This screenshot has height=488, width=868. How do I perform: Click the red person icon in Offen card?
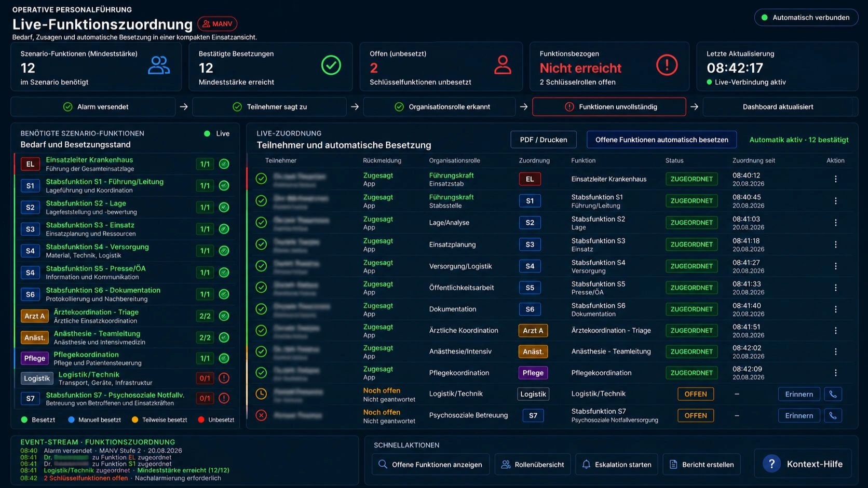pos(502,65)
